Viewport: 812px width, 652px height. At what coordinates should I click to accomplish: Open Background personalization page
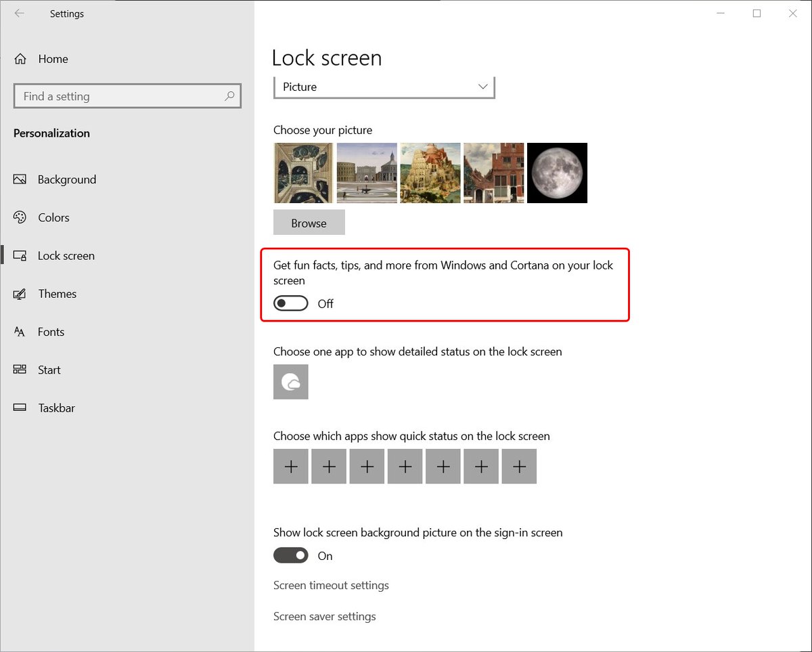click(67, 179)
